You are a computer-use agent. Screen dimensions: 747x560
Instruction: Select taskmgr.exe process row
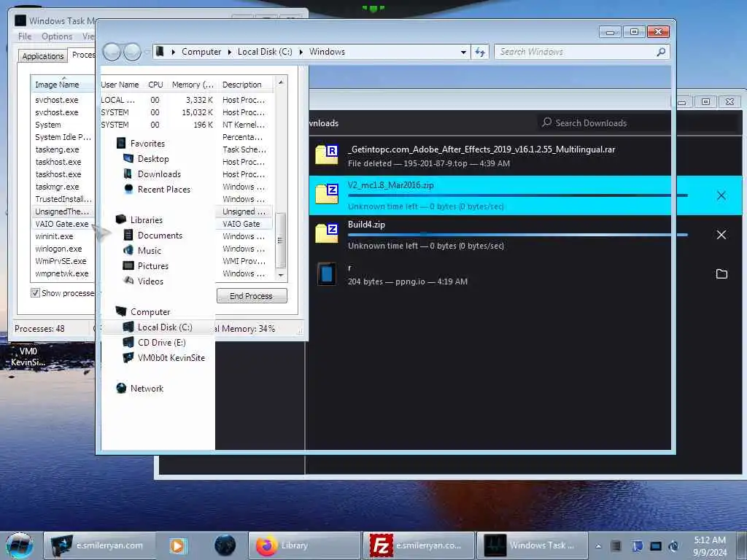(57, 187)
